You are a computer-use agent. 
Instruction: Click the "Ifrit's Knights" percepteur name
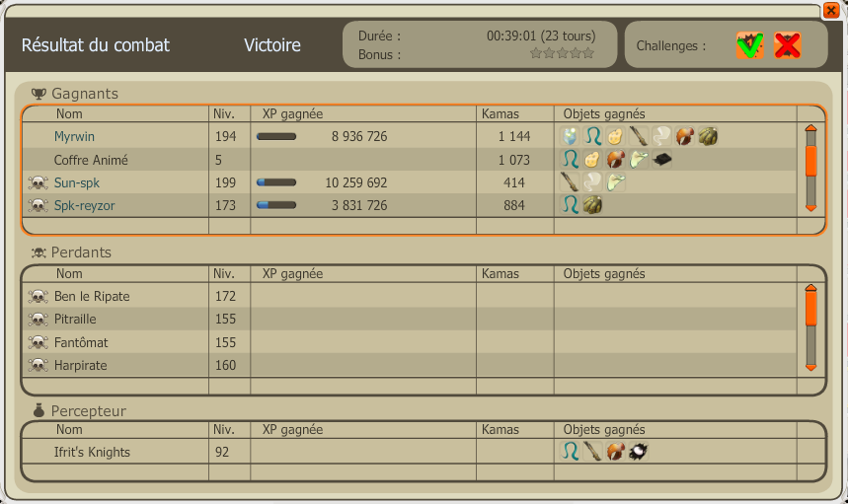(x=92, y=452)
